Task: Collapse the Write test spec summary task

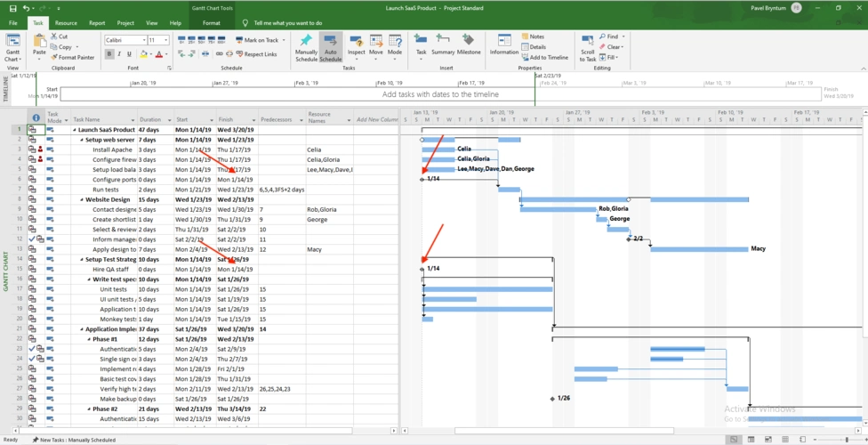Action: coord(89,279)
